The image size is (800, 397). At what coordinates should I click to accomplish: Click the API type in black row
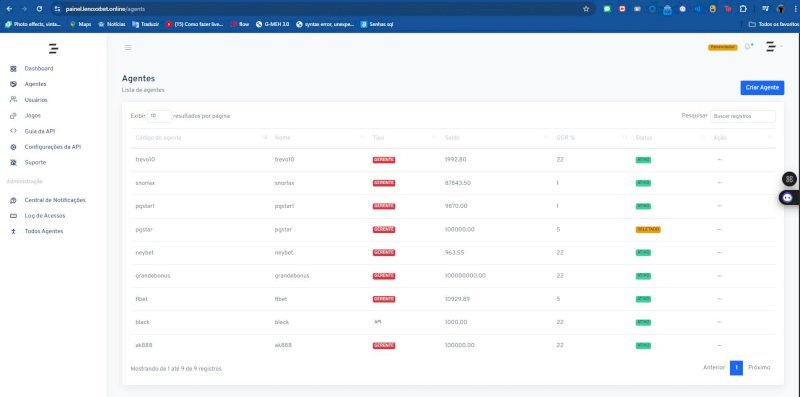tap(378, 322)
